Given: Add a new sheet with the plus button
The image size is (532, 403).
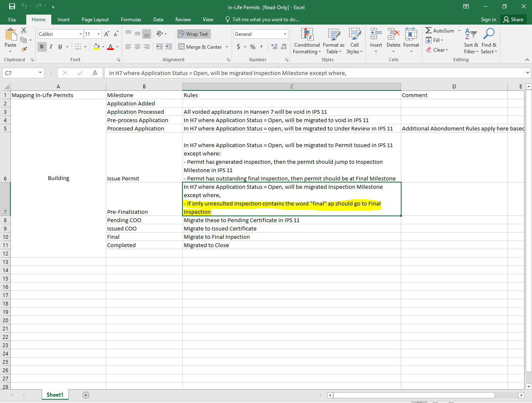Looking at the screenshot, I should pyautogui.click(x=86, y=395).
